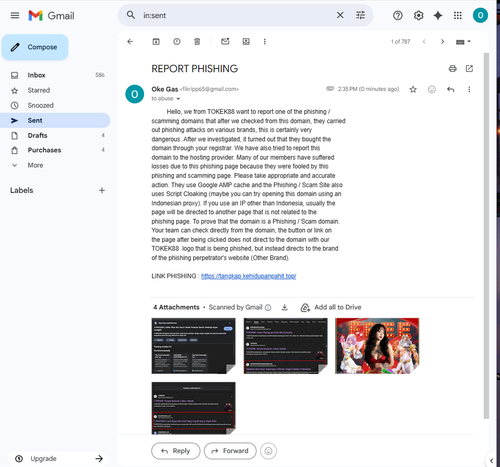The height and width of the screenshot is (467, 500).
Task: Go to the older email arrow
Action: coord(442,42)
